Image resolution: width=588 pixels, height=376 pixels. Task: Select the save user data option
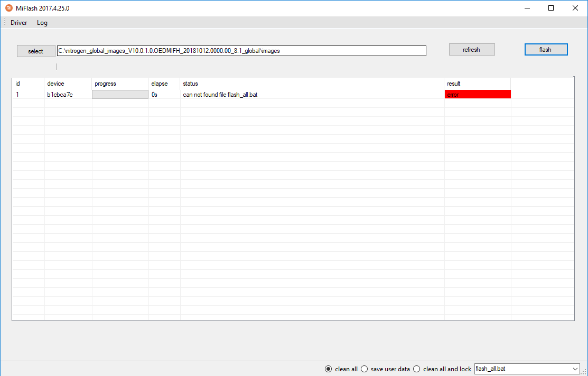coord(385,369)
